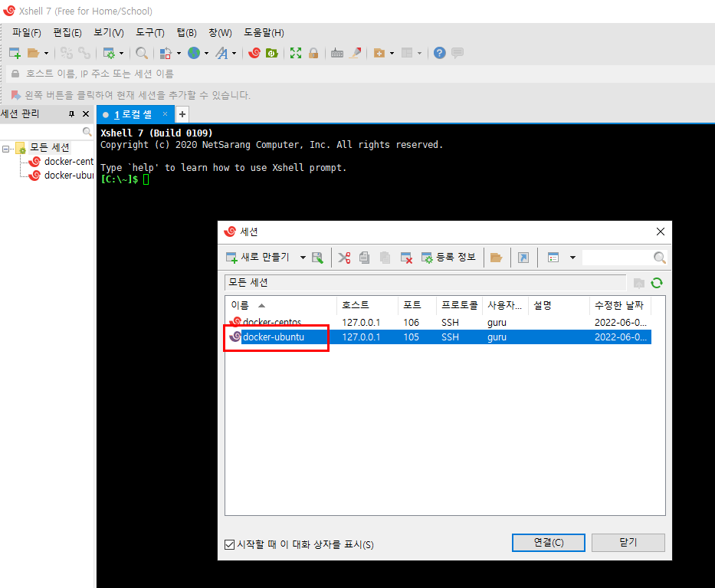This screenshot has width=715, height=588.
Task: Toggle full screen with green arrows icon
Action: [296, 53]
